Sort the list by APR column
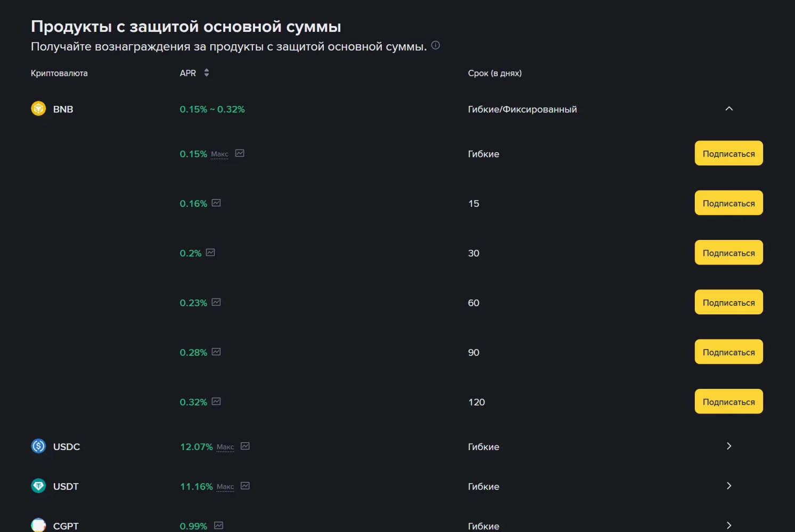This screenshot has width=795, height=532. pyautogui.click(x=206, y=73)
